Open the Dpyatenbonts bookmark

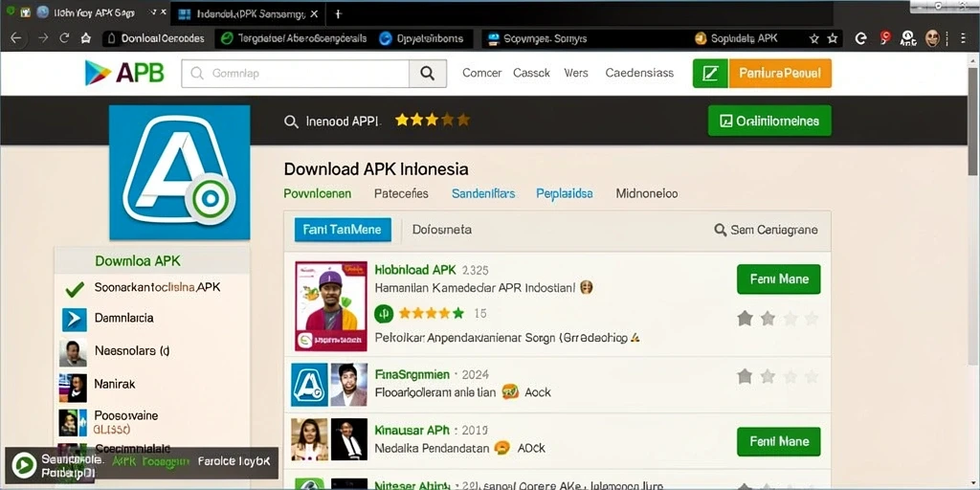pos(422,38)
